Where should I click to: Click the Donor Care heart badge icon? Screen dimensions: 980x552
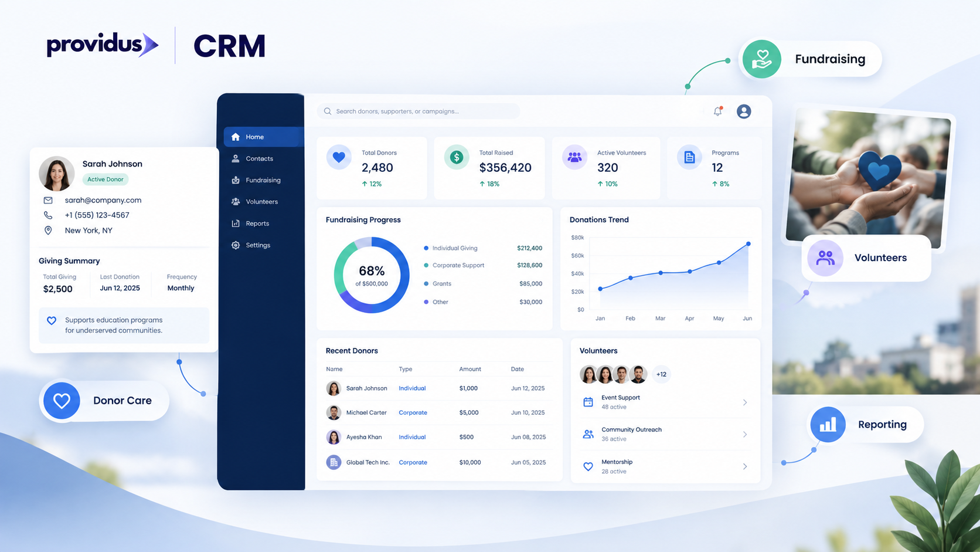click(x=62, y=401)
